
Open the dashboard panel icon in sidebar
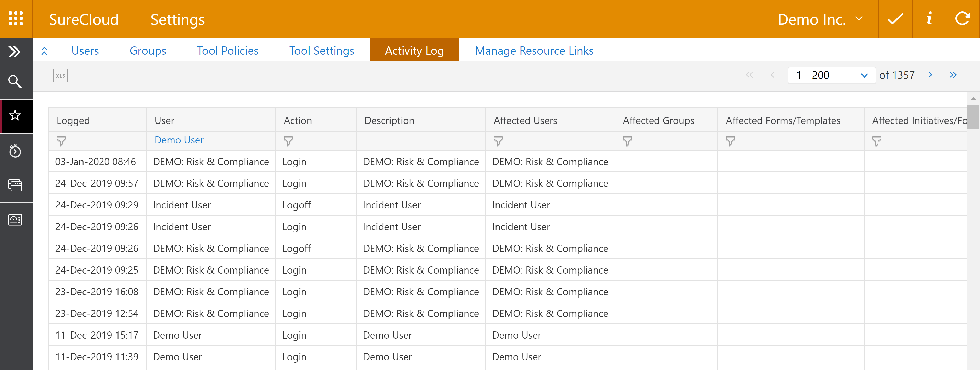pos(15,220)
